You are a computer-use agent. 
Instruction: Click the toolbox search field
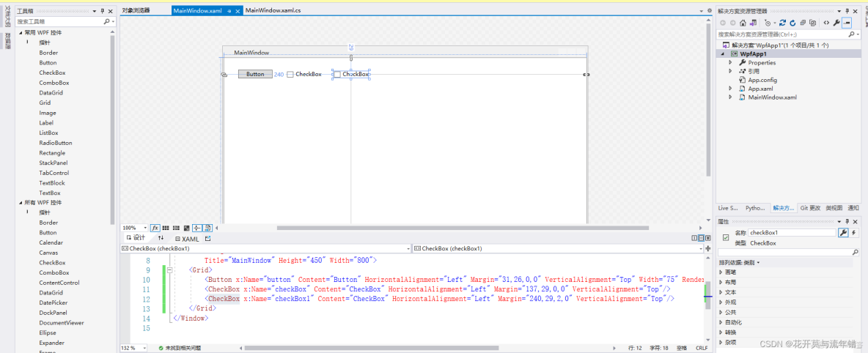59,21
